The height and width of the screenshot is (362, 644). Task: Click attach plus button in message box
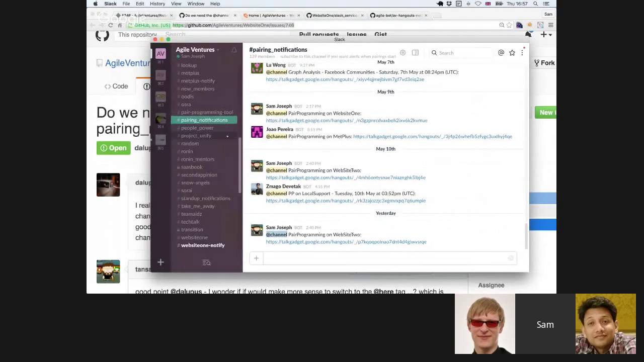coord(256,258)
